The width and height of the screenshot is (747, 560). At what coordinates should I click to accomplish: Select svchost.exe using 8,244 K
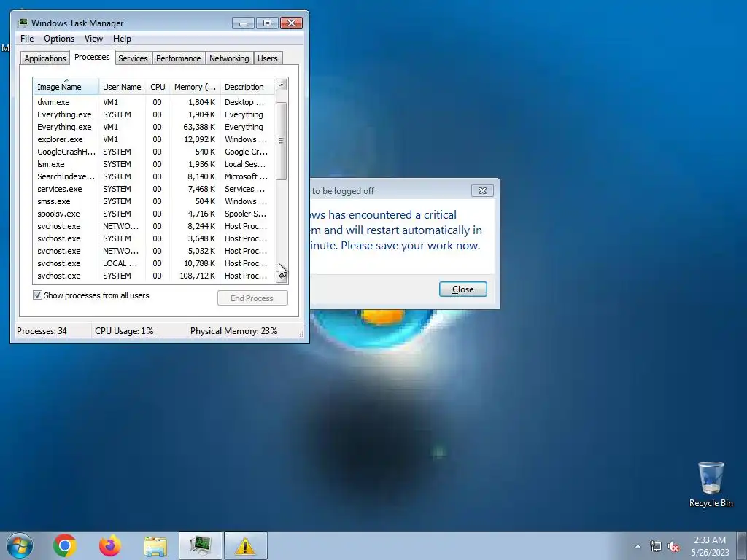pos(154,226)
